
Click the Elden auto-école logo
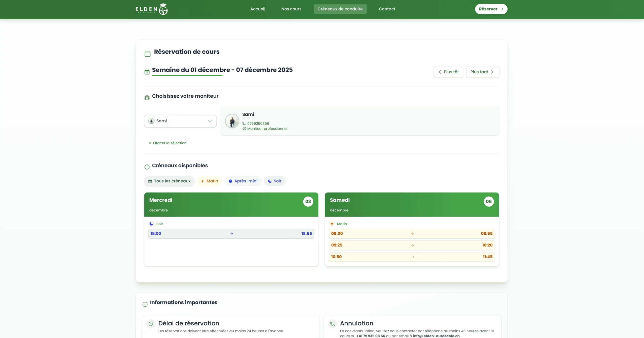click(x=152, y=9)
